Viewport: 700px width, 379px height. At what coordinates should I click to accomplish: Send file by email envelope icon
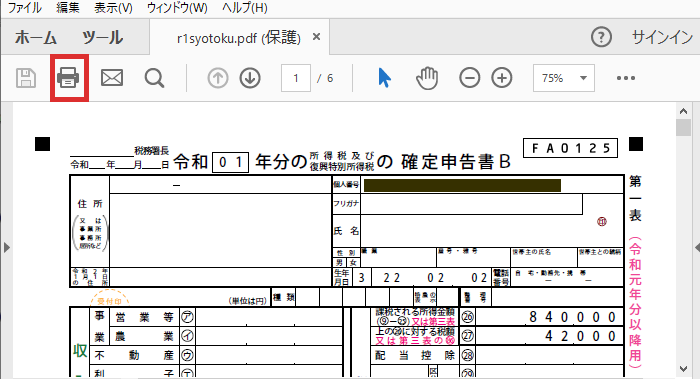112,78
